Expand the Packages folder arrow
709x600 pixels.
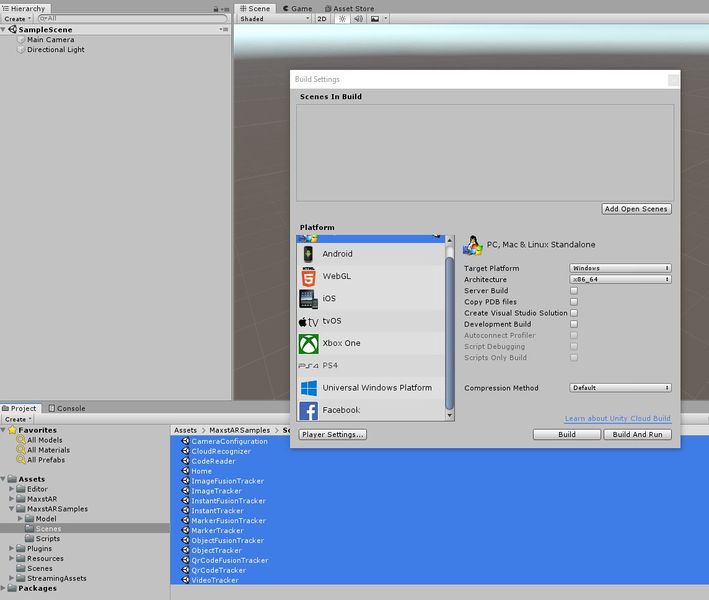coord(3,588)
